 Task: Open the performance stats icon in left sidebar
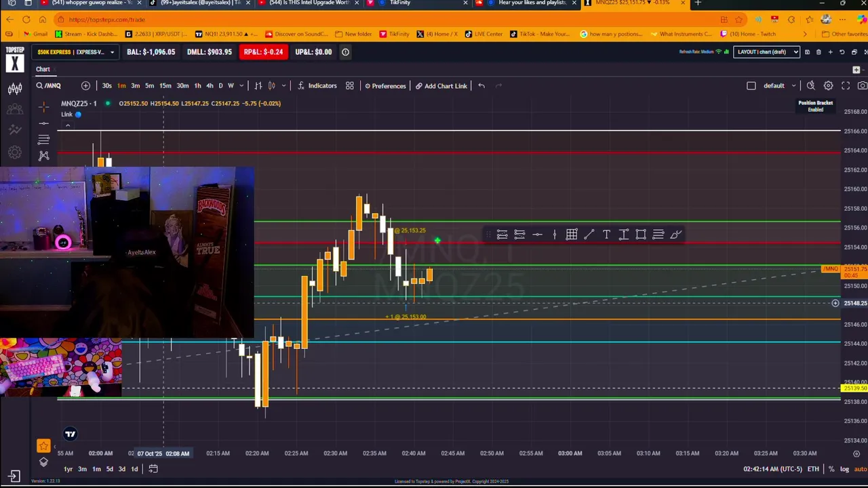pos(14,130)
